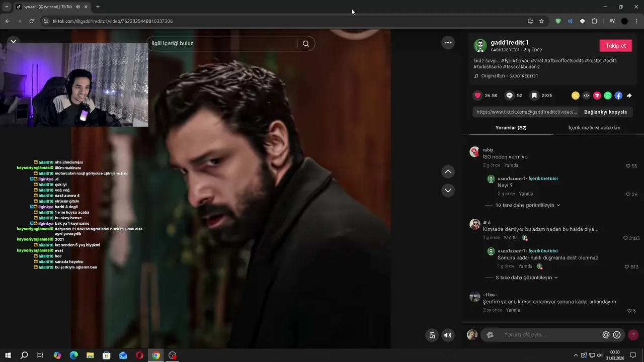This screenshot has width=644, height=362.
Task: Like comment with 2183 likes
Action: [x=625, y=238]
